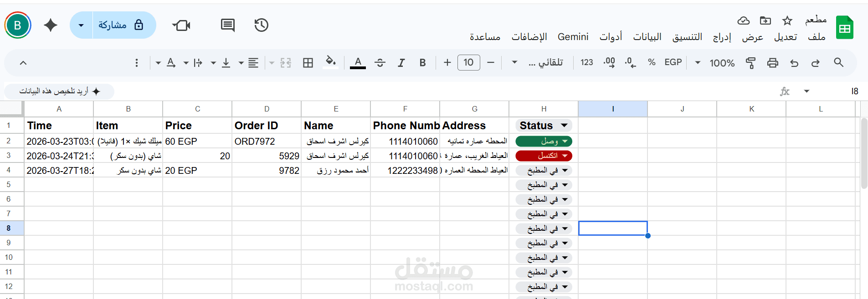Screen dimensions: 868x299
Task: Open the التنسيق menu
Action: pyautogui.click(x=687, y=37)
